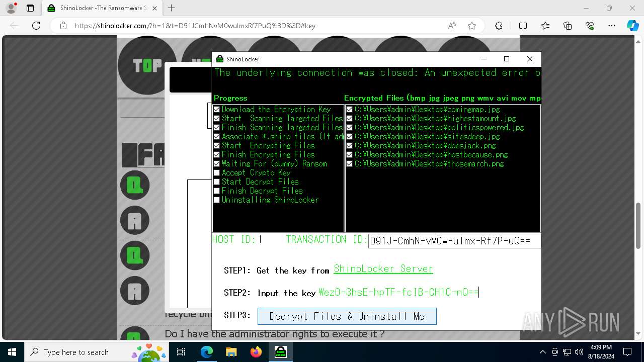Toggle 'Finish Encrypting Files' checkbox
This screenshot has height=362, width=644.
(x=216, y=154)
